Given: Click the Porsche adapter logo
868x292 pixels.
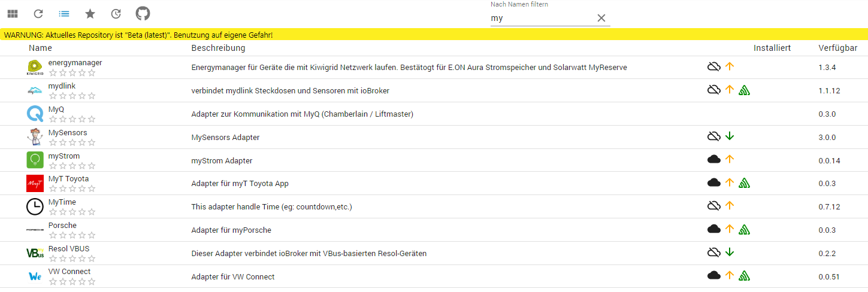Looking at the screenshot, I should tap(35, 230).
